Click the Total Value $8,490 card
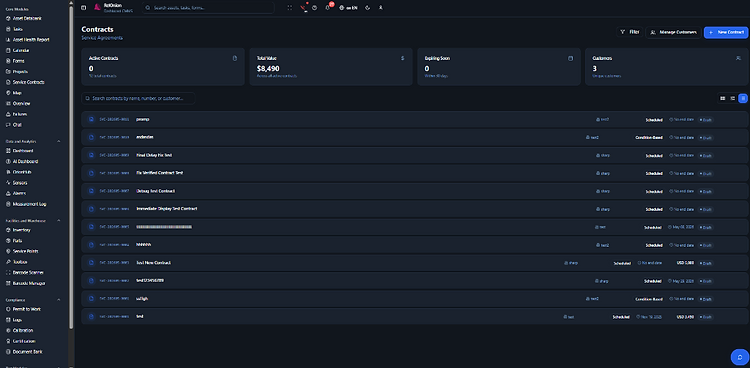Screen dimensions: 750x368 click(331, 67)
